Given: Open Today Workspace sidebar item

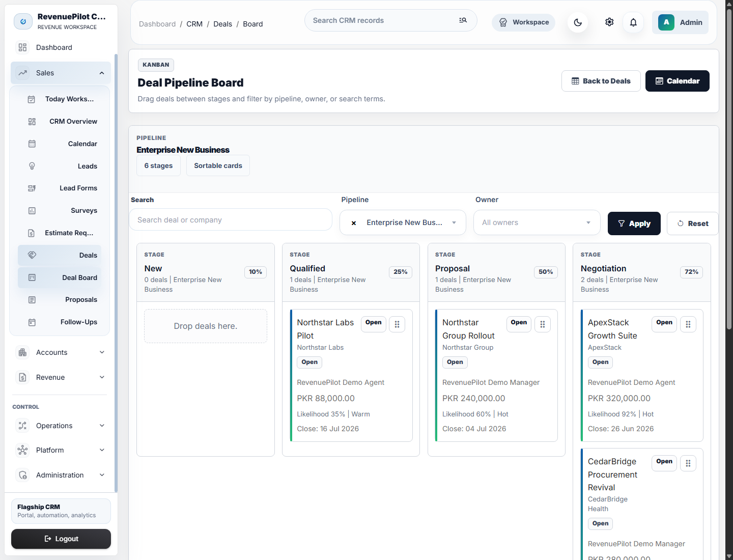Looking at the screenshot, I should coord(60,99).
